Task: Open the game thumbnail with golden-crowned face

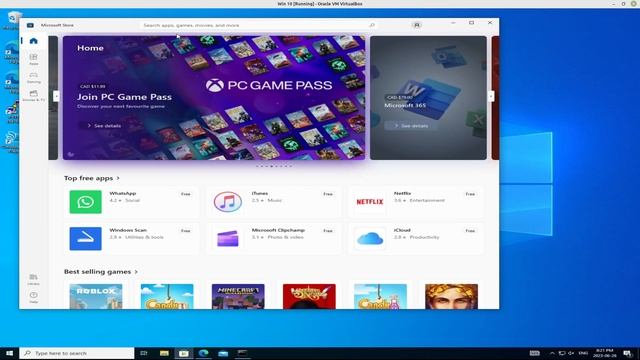Action: [451, 296]
